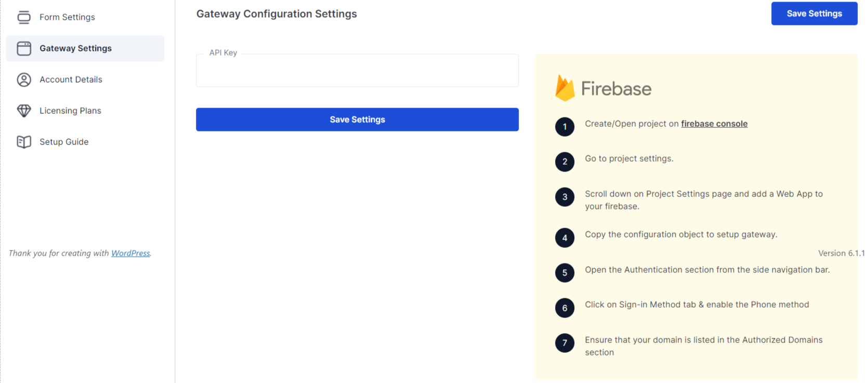Click the Gateway Settings window icon

pos(24,48)
